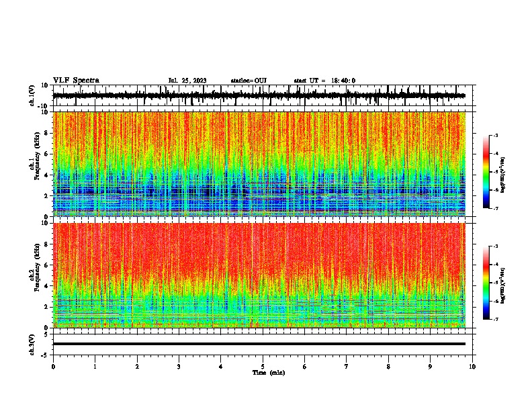
Task: Click inside the ch.2 spectrogram plot
Action: tap(259, 275)
